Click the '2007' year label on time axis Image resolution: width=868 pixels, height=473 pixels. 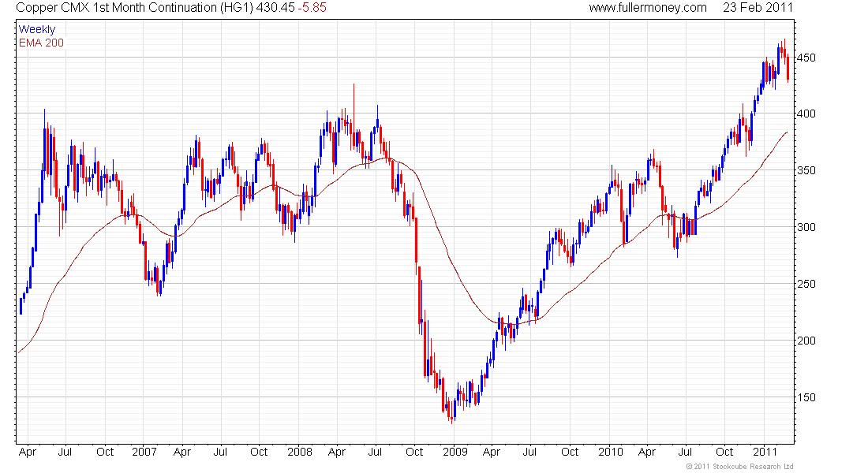[x=144, y=452]
